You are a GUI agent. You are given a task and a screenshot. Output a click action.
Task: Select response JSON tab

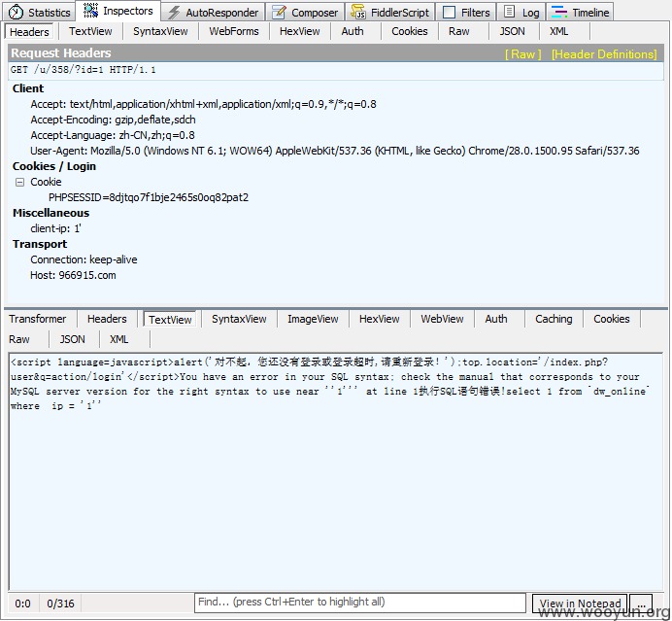tap(73, 340)
